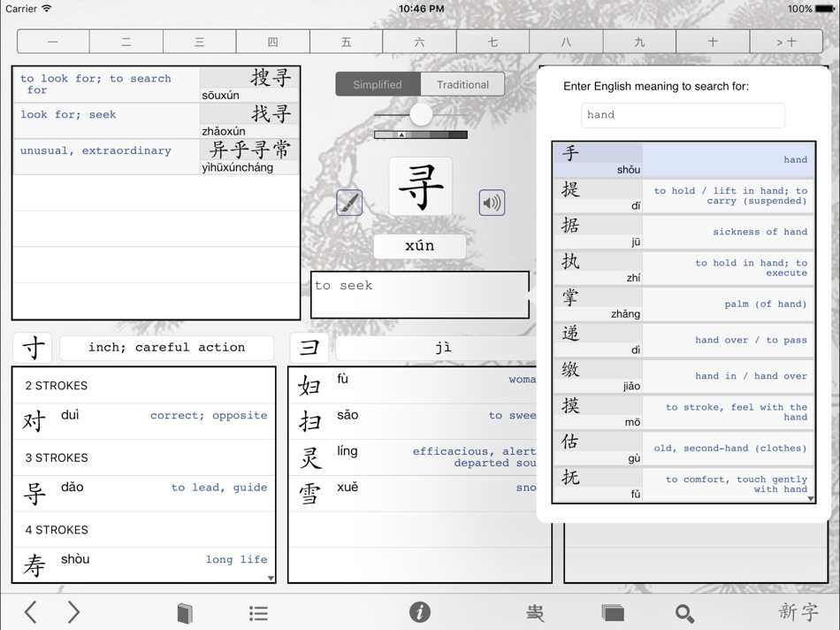Click the English meaning search field showing hand
The image size is (840, 630).
tap(682, 115)
